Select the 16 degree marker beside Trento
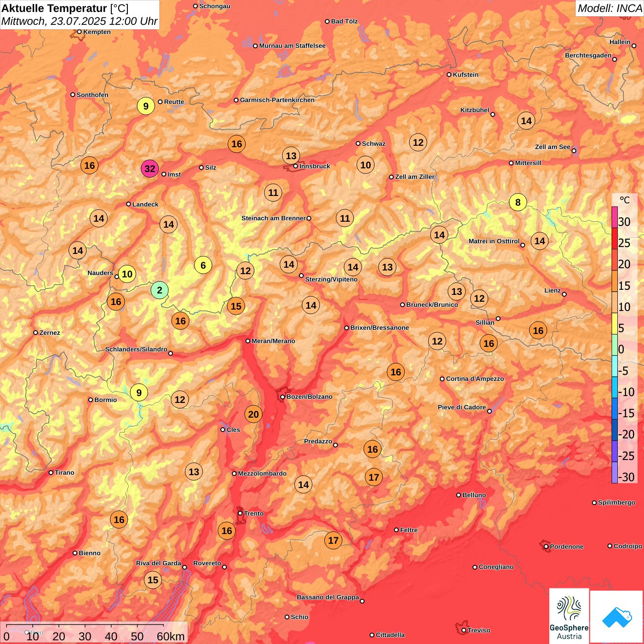The image size is (644, 644). pos(227,531)
